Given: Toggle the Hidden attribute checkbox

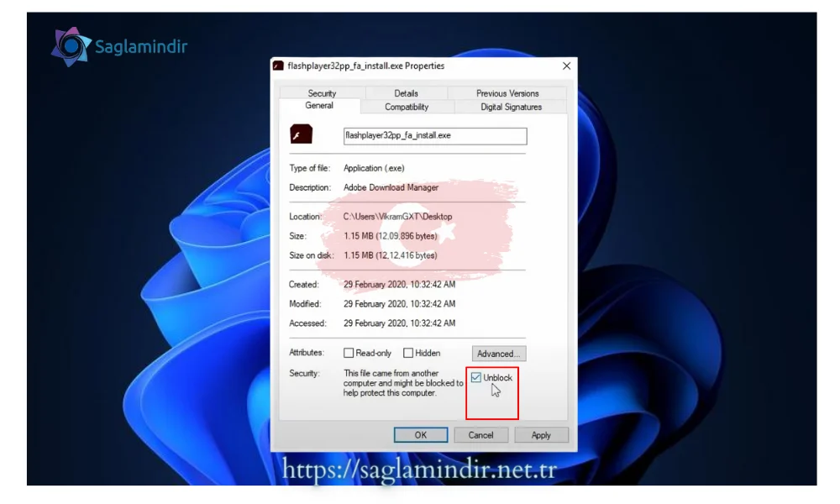Looking at the screenshot, I should 408,353.
